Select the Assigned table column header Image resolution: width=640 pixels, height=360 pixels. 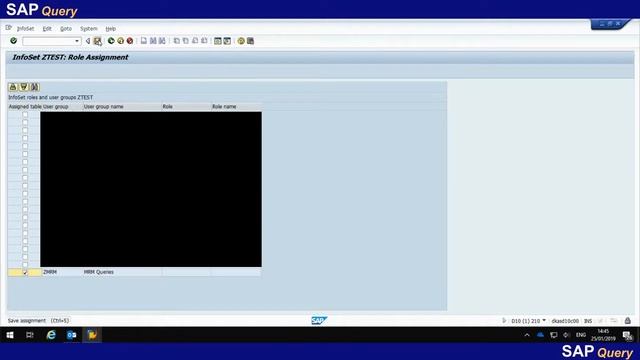point(24,107)
